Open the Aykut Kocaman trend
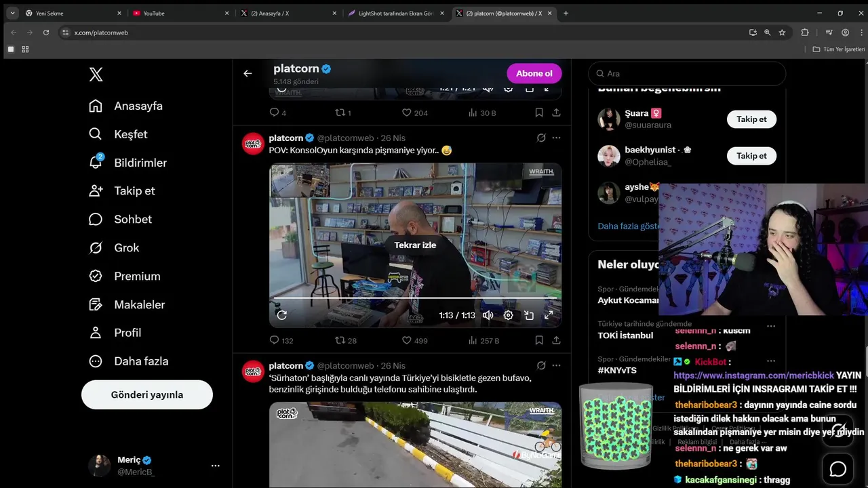Viewport: 868px width, 488px height. pos(628,300)
